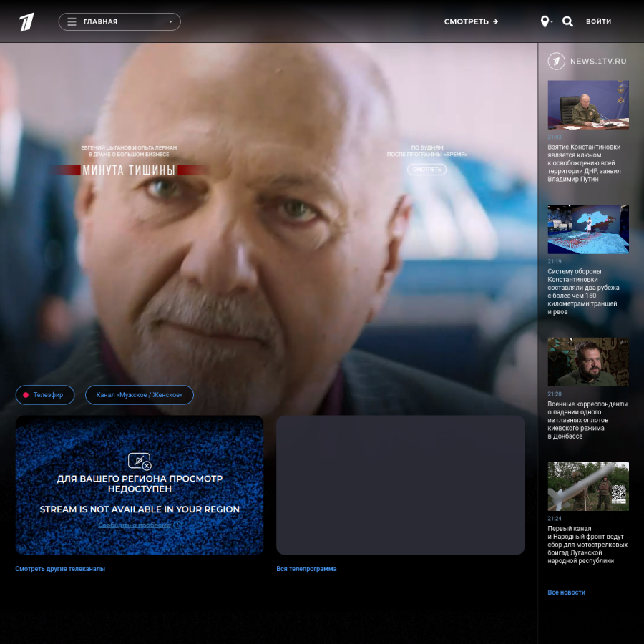Select the Канал «Мужское / Женское» tab

[140, 395]
